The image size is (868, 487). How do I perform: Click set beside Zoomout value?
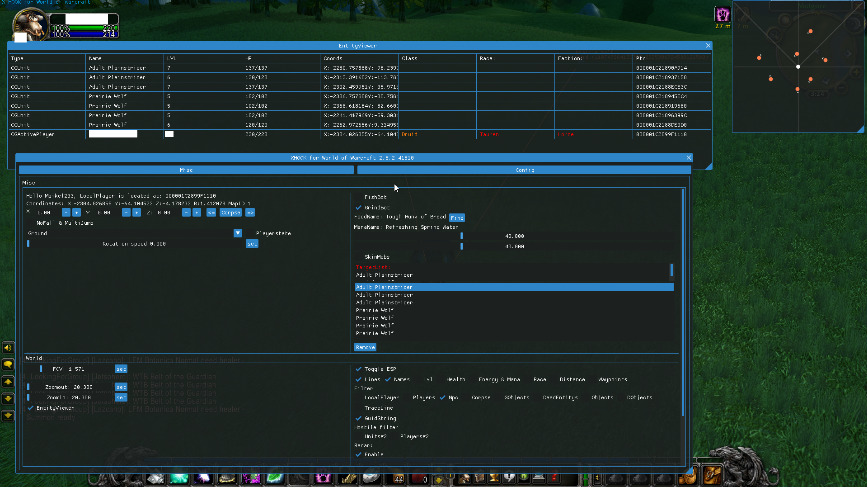pyautogui.click(x=121, y=387)
